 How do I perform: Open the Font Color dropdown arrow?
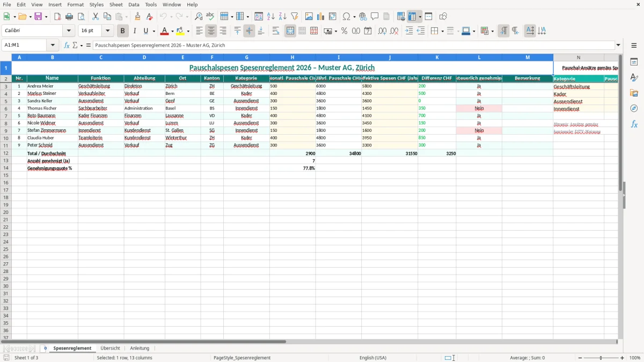[172, 31]
